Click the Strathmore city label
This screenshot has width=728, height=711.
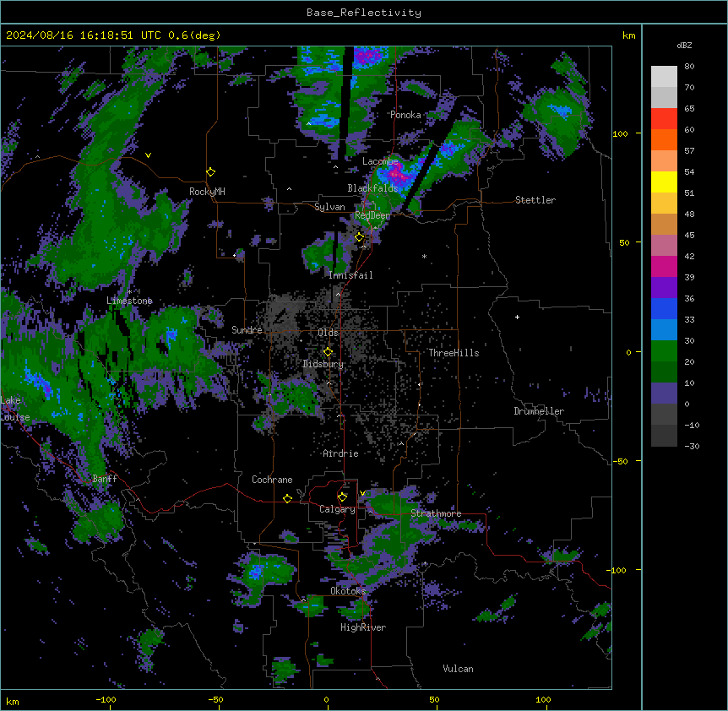coord(436,513)
